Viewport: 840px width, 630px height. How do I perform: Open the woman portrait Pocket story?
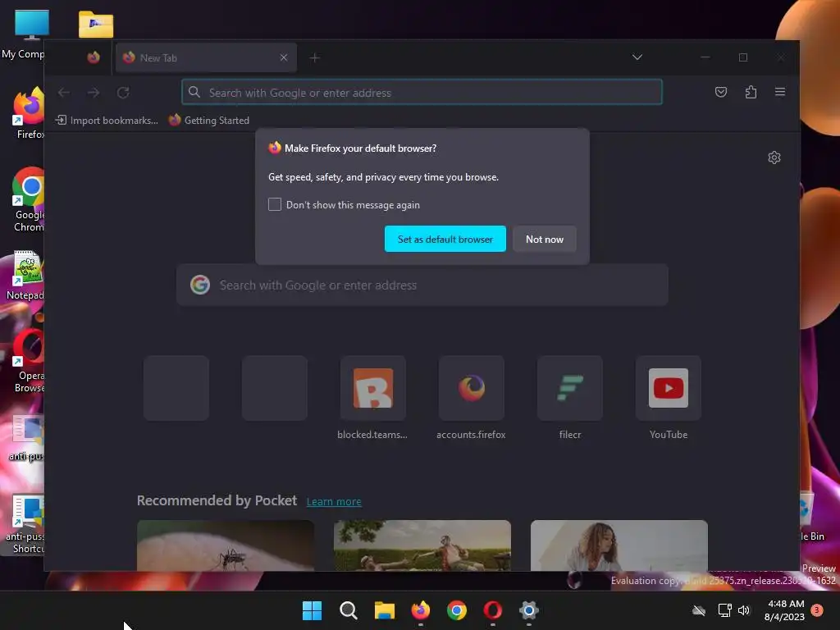point(619,546)
